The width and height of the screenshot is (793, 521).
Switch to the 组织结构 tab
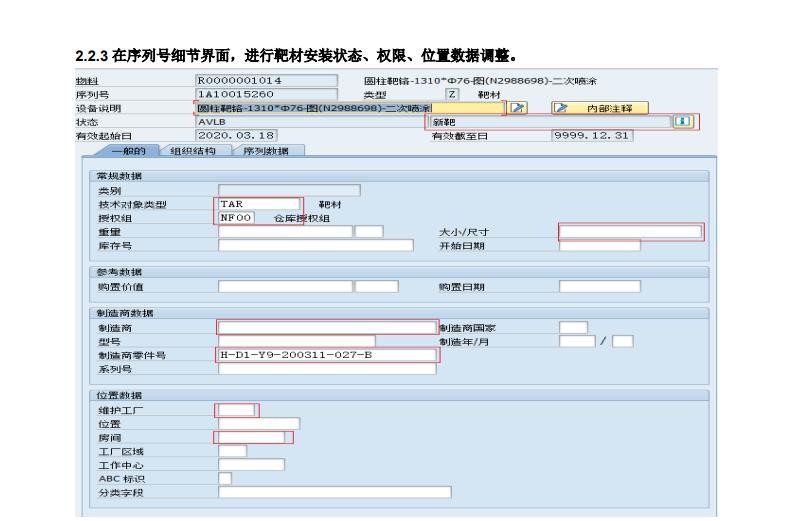click(x=192, y=151)
